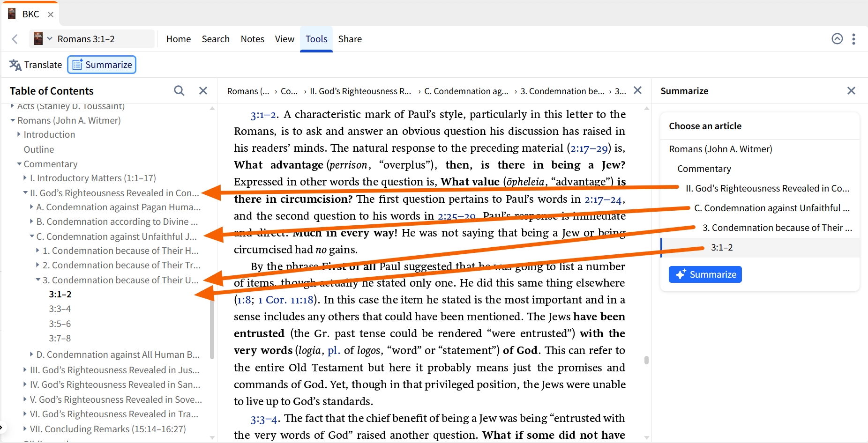Select Commentary in the Summarize article list
The height and width of the screenshot is (443, 868).
(x=704, y=169)
